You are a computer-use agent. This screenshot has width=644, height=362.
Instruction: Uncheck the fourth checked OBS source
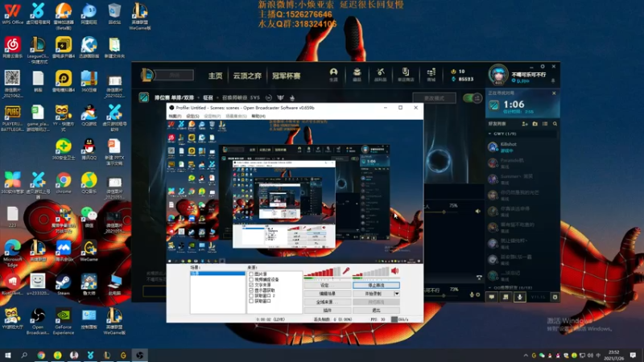coord(251,290)
